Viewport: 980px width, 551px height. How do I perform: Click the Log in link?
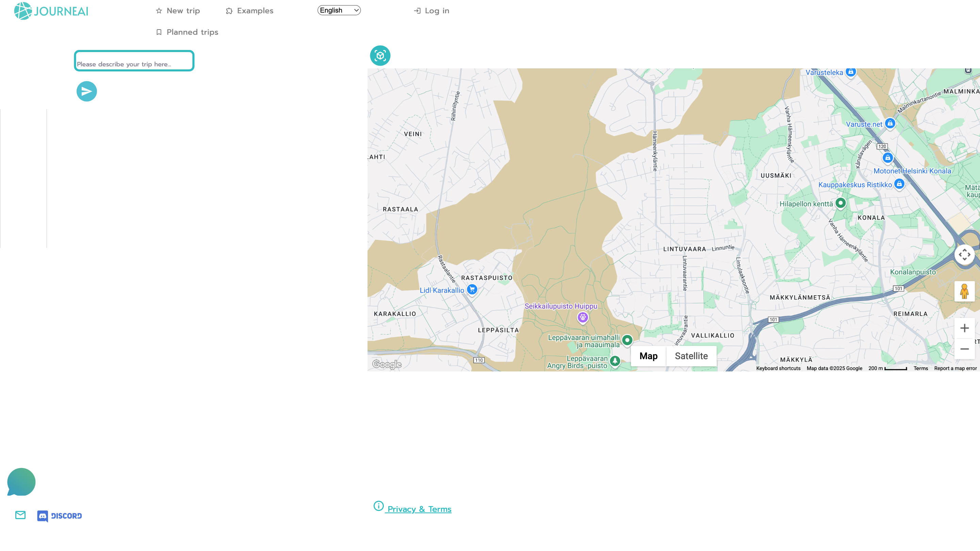tap(431, 11)
